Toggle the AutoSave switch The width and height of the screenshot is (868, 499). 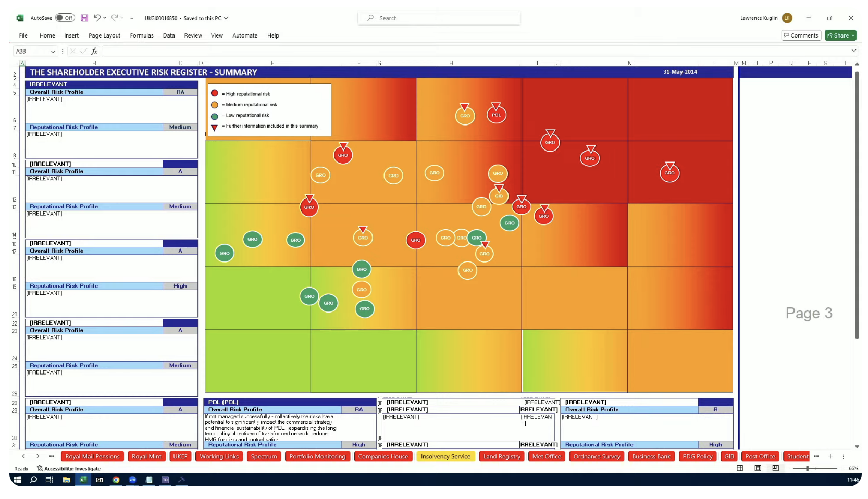(x=65, y=18)
